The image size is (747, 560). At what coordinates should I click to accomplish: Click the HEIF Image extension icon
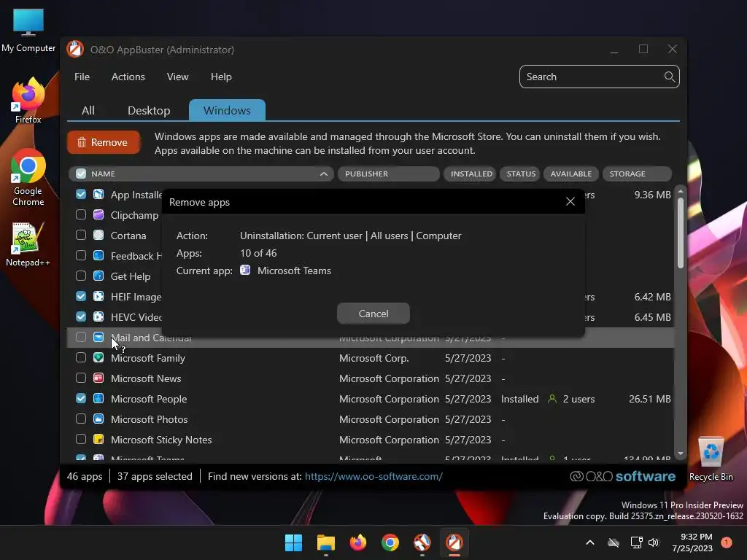pos(98,297)
